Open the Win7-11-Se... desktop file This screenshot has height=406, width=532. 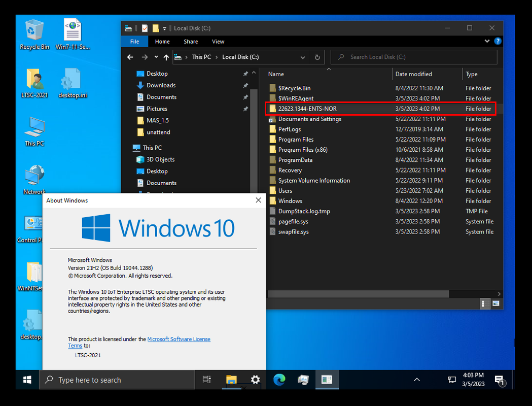point(72,35)
